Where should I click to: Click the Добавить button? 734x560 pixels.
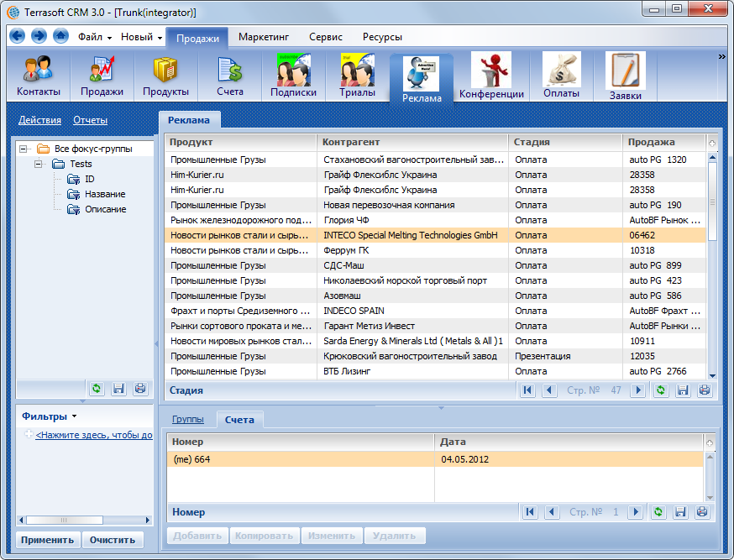(x=197, y=536)
